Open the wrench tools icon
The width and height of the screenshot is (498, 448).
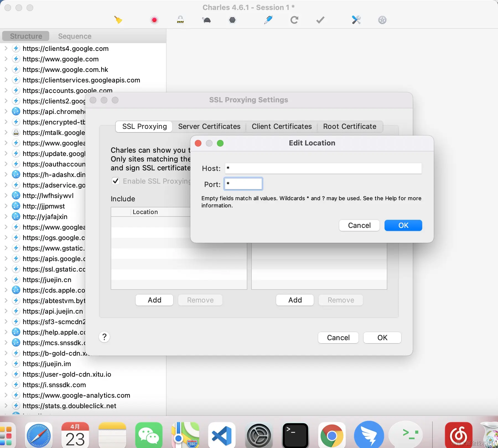(356, 20)
